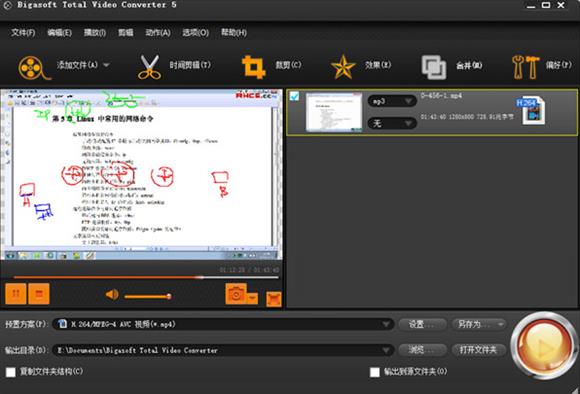
Task: Click the 0-456-1.mp4 file name
Action: point(441,96)
